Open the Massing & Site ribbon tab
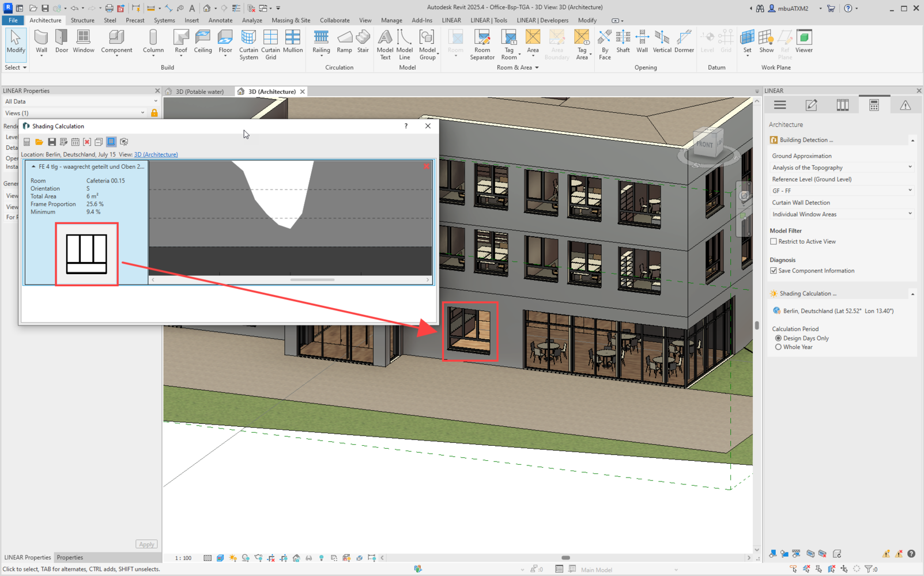 pyautogui.click(x=291, y=20)
